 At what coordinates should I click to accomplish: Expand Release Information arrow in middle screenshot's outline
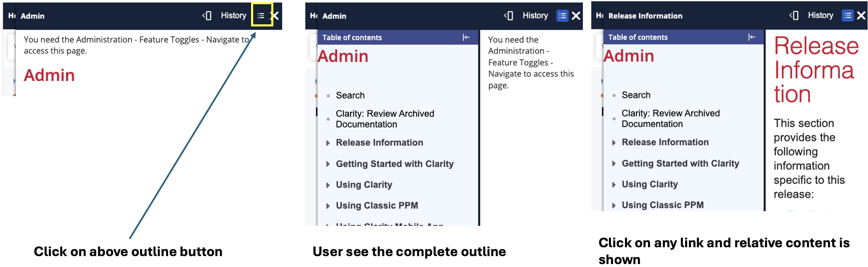coord(328,143)
